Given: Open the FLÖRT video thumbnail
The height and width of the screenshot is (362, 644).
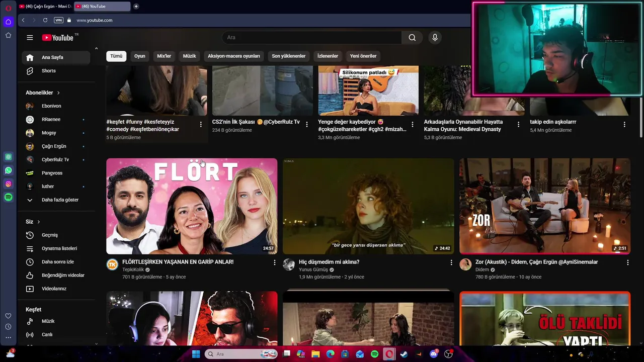Looking at the screenshot, I should [192, 206].
